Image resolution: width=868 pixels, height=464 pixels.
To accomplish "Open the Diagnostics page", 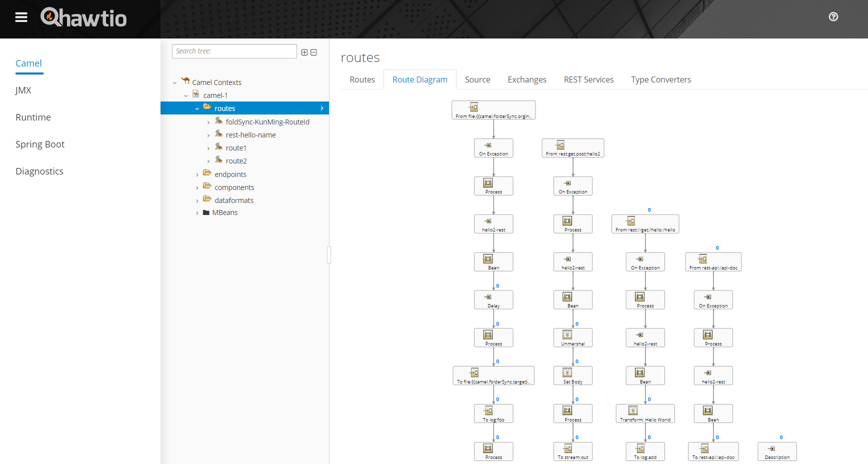I will [x=39, y=171].
